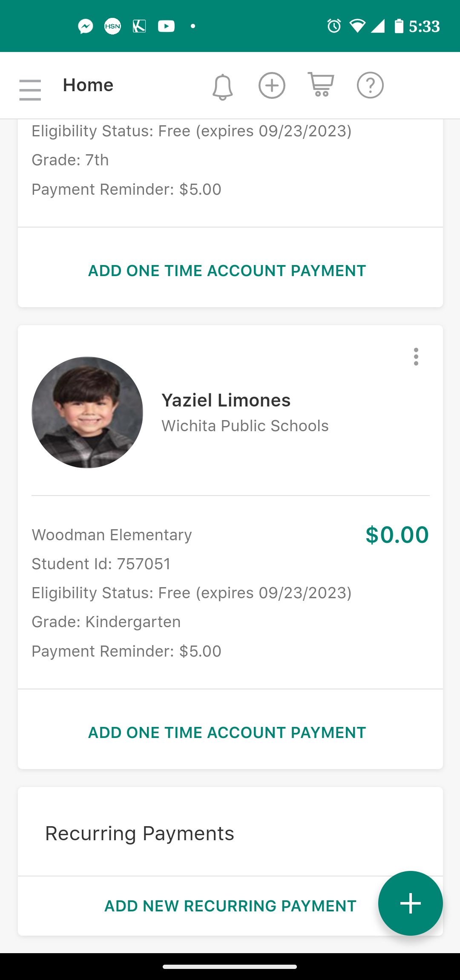Open notifications bell icon

222,87
